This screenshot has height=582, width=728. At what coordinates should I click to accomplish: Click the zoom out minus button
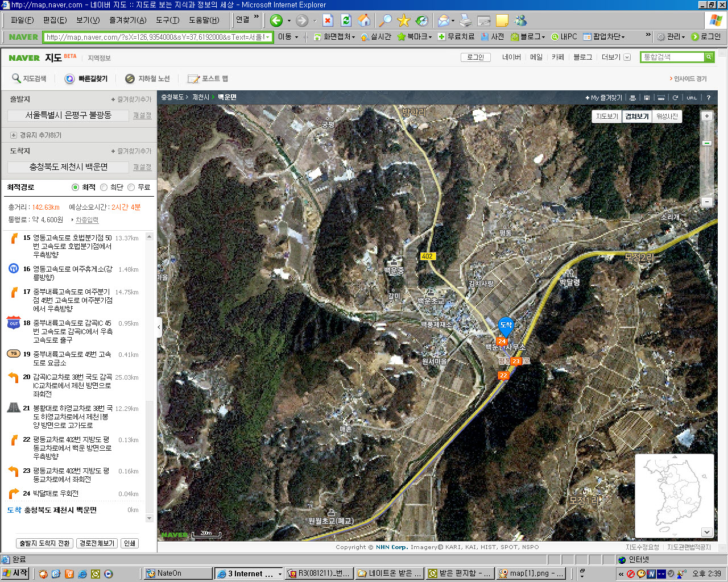click(x=707, y=202)
